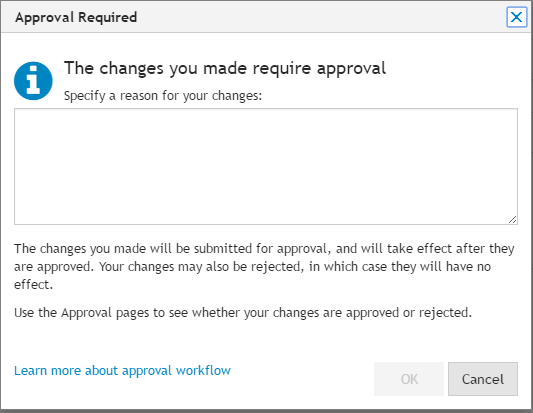Confirm with the OK button
The height and width of the screenshot is (413, 533).
tap(409, 379)
